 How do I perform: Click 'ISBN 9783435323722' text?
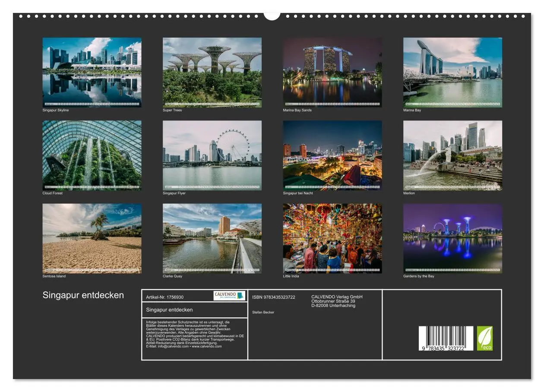[x=274, y=297]
